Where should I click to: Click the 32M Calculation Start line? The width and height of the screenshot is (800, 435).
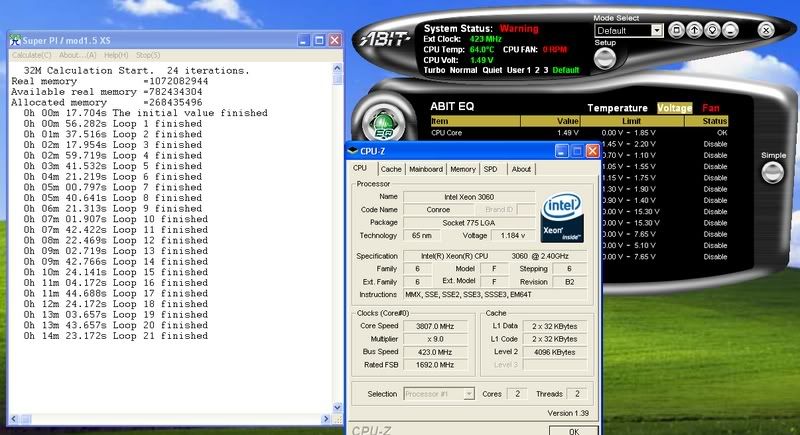(136, 70)
